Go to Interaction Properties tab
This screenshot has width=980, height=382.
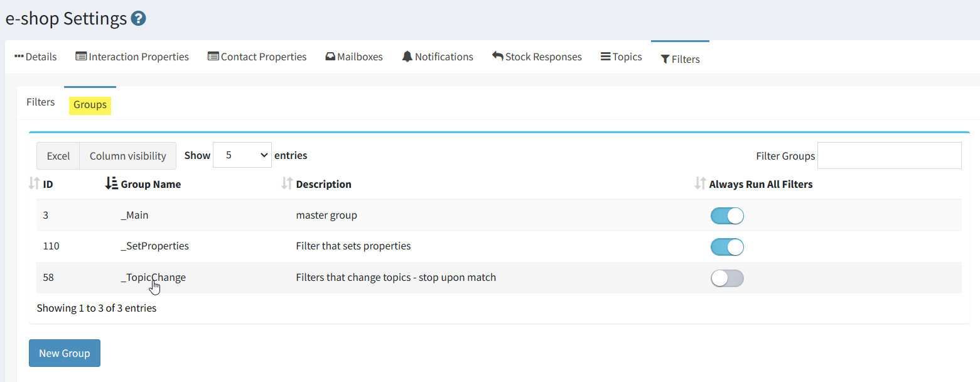point(132,57)
